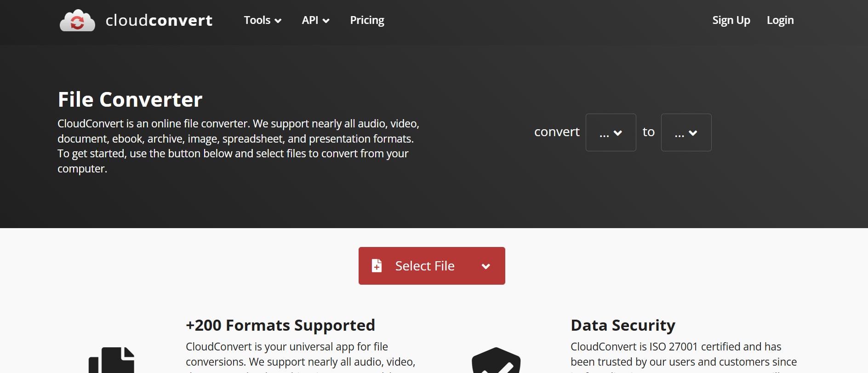
Task: Go to the Pricing page
Action: point(367,20)
